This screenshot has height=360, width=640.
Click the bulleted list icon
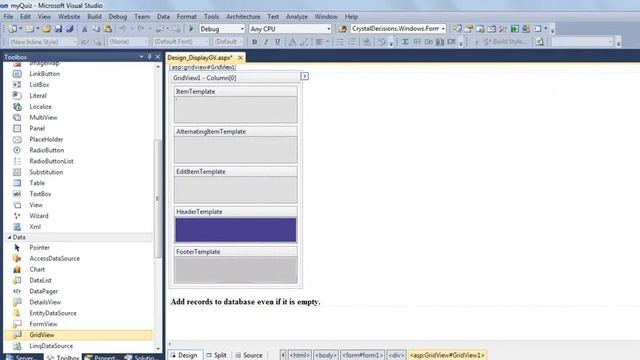pyautogui.click(x=340, y=42)
